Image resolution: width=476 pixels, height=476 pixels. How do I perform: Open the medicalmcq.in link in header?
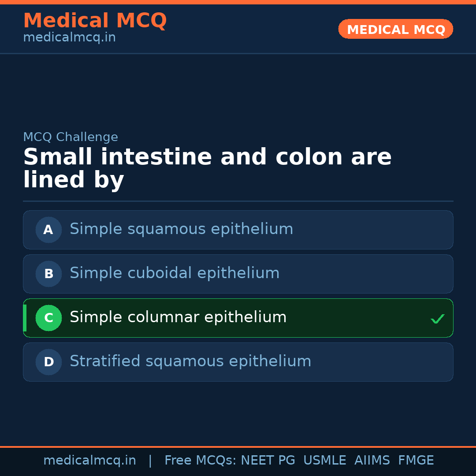pyautogui.click(x=69, y=38)
